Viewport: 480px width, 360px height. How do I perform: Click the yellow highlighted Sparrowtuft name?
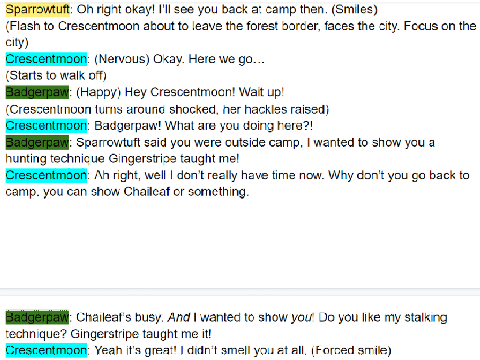click(38, 9)
